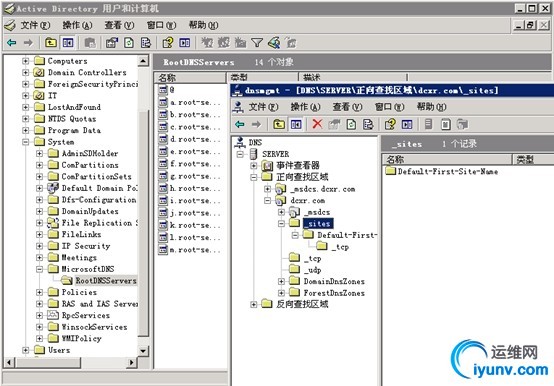This screenshot has height=386, width=554.
Task: Click Refresh icon in dnsmgmt toolbar
Action: [x=351, y=124]
